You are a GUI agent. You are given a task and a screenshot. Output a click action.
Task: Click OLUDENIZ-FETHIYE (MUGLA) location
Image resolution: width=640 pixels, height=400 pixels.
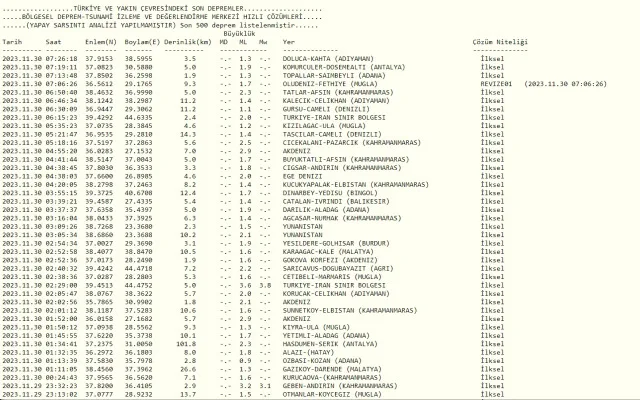pos(330,84)
